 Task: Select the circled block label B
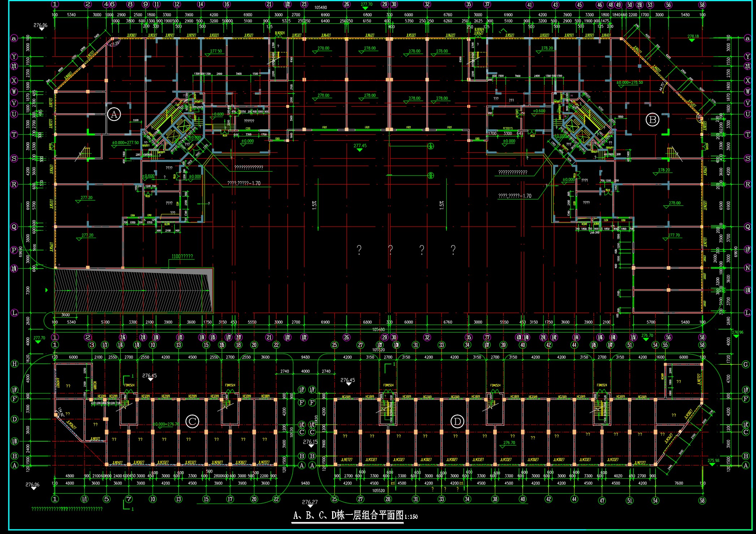click(652, 120)
